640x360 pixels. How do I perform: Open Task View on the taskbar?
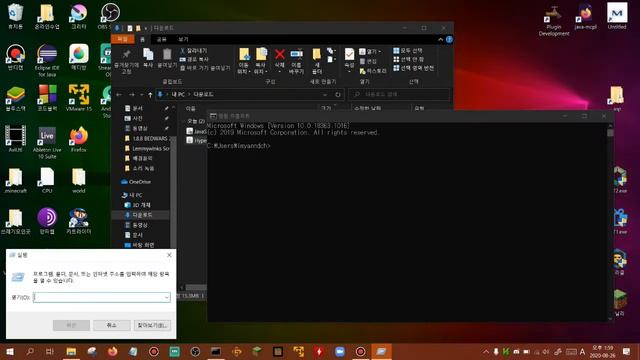click(x=50, y=351)
